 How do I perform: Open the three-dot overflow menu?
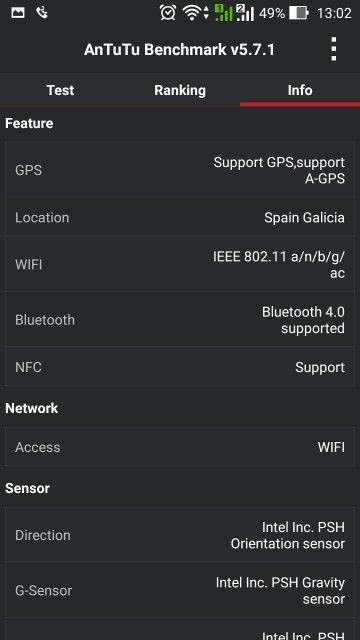[333, 49]
